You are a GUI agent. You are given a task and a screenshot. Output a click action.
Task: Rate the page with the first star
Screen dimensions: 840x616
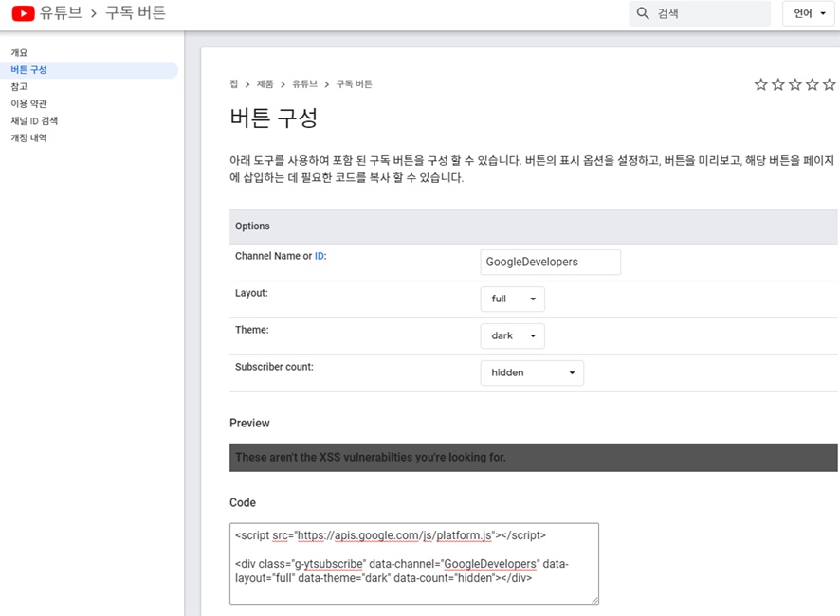tap(760, 84)
